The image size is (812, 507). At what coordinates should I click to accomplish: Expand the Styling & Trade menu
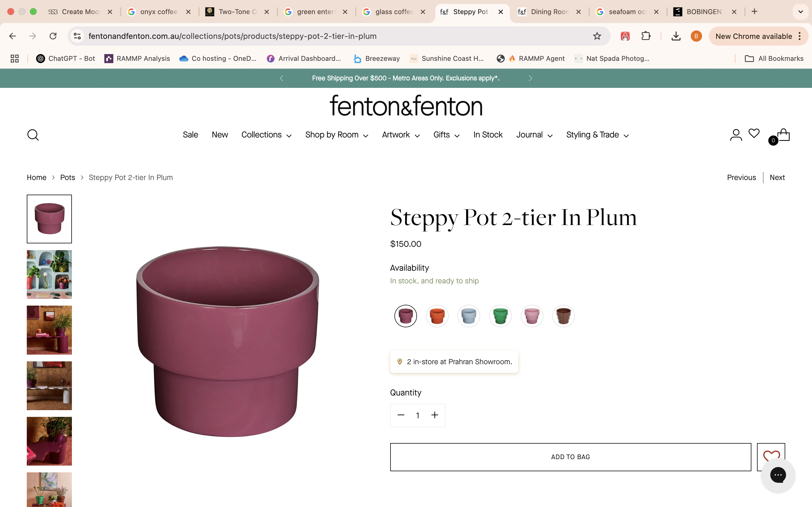[597, 135]
